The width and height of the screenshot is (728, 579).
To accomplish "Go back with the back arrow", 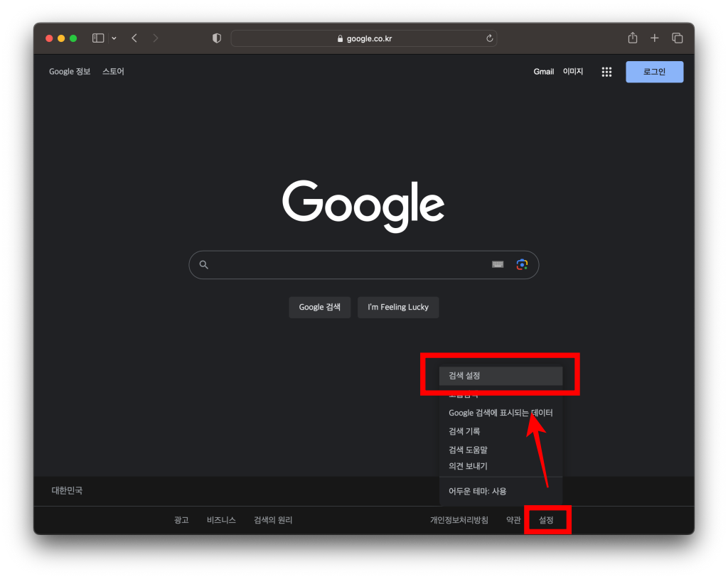I will (134, 38).
